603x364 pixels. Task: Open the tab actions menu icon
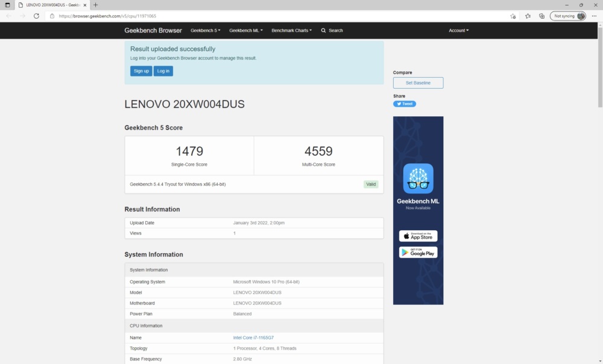7,5
